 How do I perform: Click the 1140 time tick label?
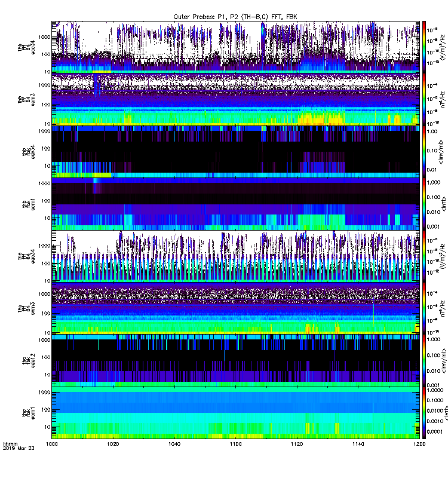(358, 444)
